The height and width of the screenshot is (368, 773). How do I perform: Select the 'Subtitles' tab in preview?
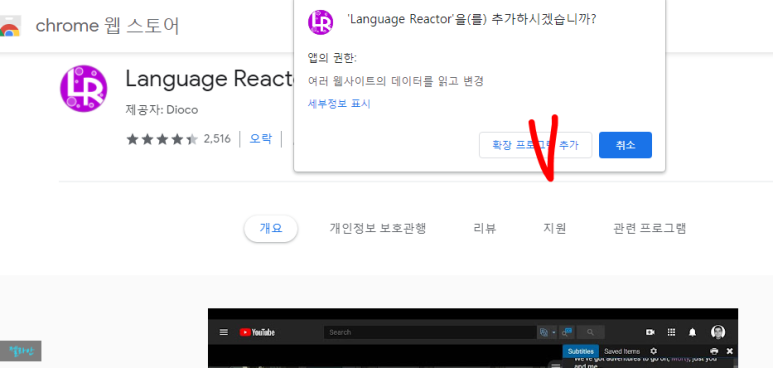[581, 351]
